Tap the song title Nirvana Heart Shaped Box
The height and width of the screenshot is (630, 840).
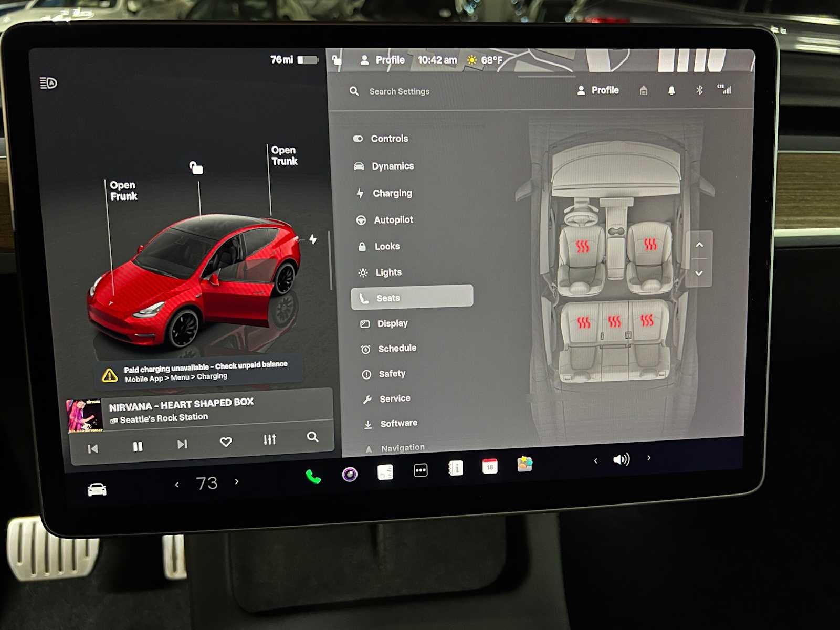click(x=181, y=405)
